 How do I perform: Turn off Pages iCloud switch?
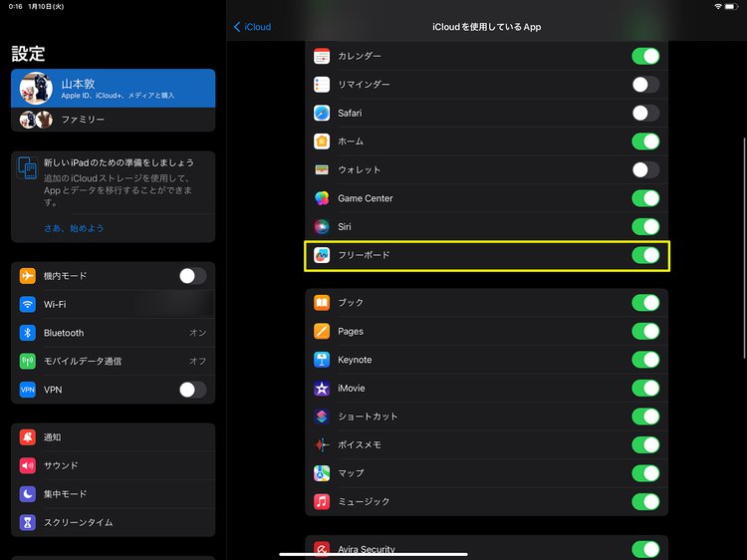pyautogui.click(x=645, y=331)
